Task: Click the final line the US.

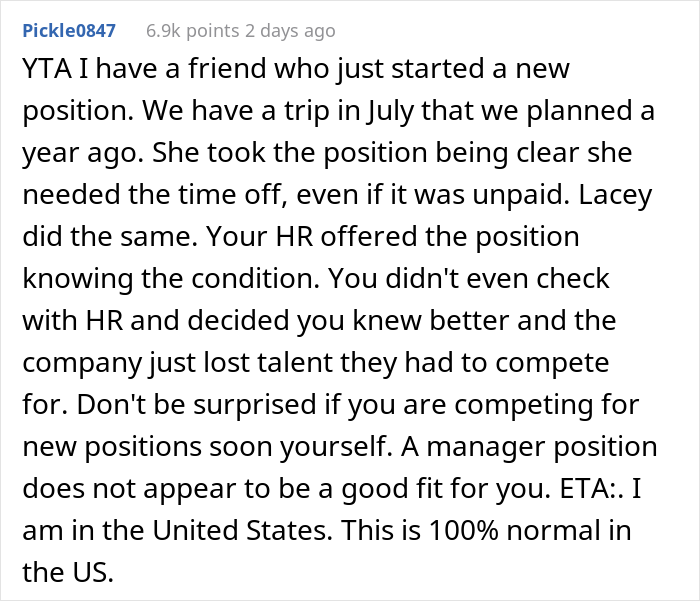Action: point(68,572)
